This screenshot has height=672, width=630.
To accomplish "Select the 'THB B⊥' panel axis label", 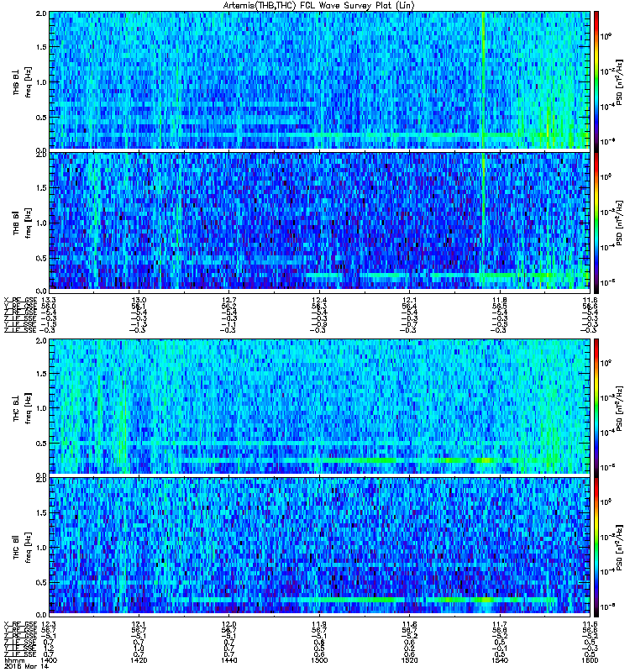I will (16, 81).
